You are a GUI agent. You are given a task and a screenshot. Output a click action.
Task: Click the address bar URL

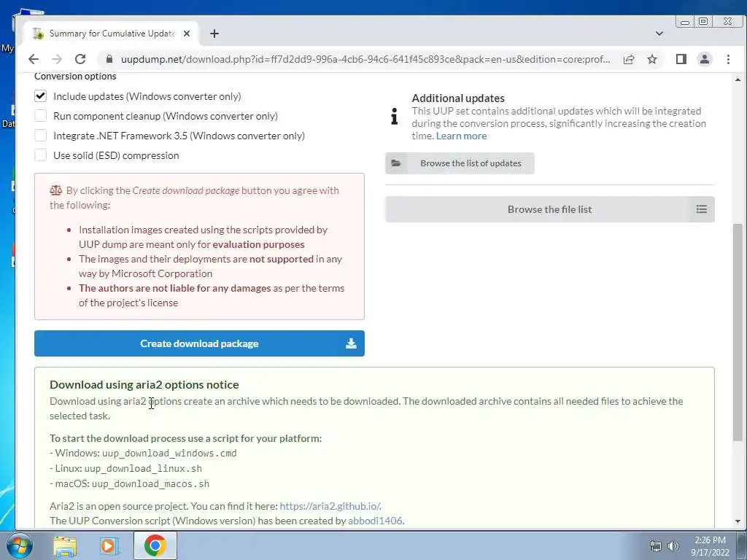pos(365,59)
